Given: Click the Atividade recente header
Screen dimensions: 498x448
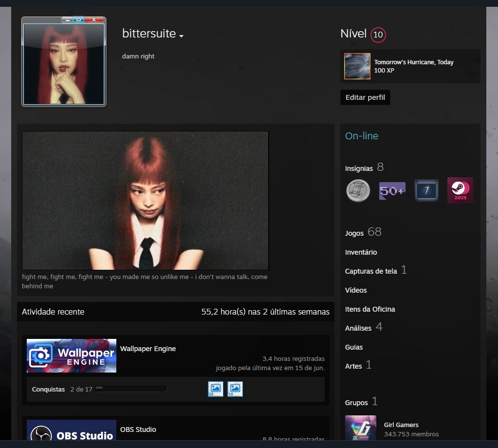Looking at the screenshot, I should click(53, 312).
